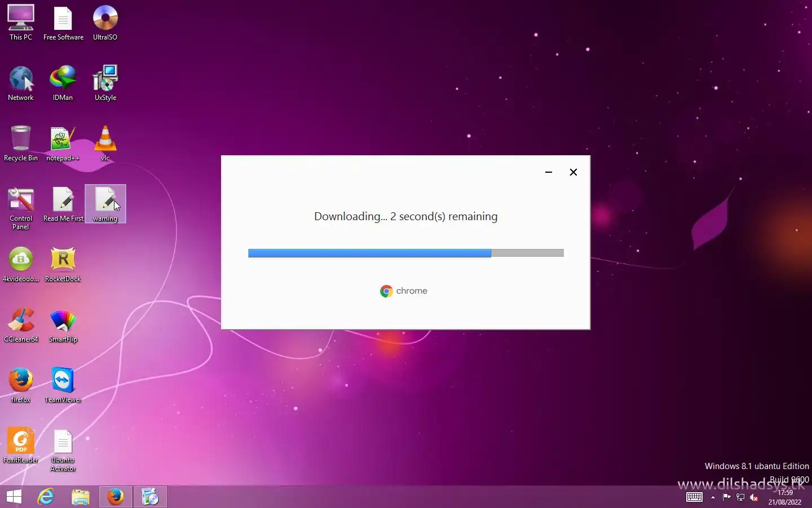Switch to the Chrome installer taskbar item
812x508 pixels.
[x=150, y=497]
